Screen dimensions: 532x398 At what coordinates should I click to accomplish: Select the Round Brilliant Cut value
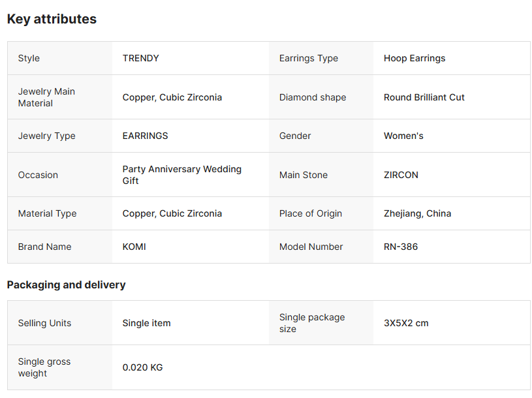pyautogui.click(x=424, y=97)
